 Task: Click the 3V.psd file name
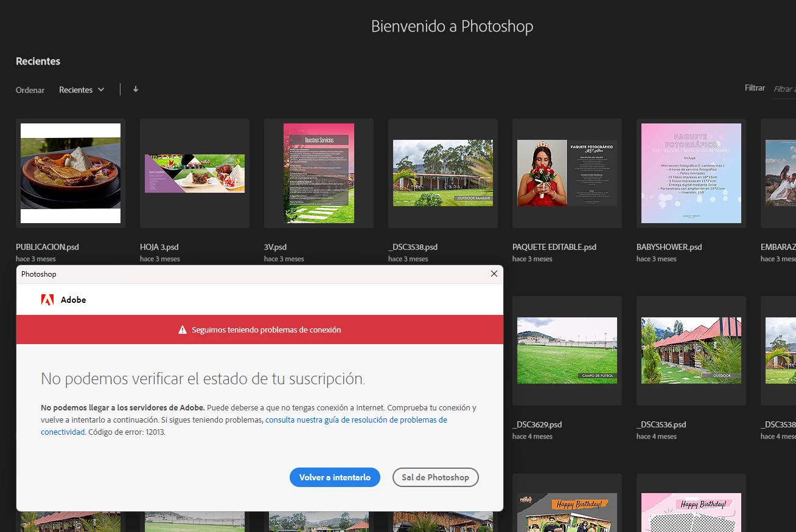click(275, 247)
